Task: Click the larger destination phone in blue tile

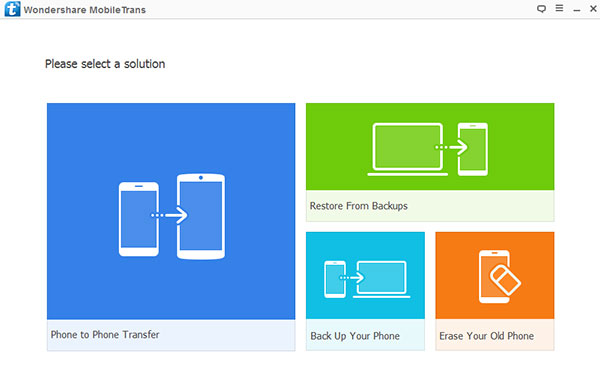Action: click(x=201, y=217)
